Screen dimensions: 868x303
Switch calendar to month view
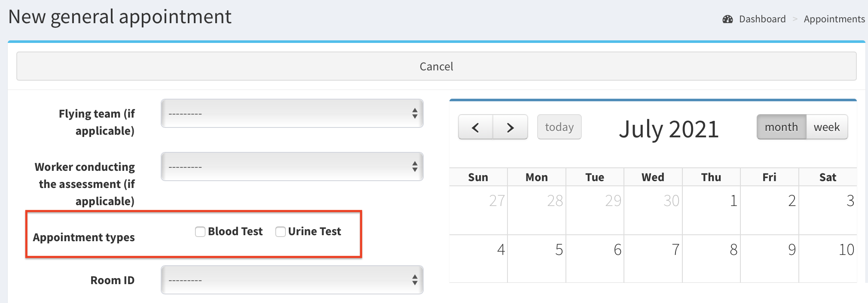pos(781,127)
